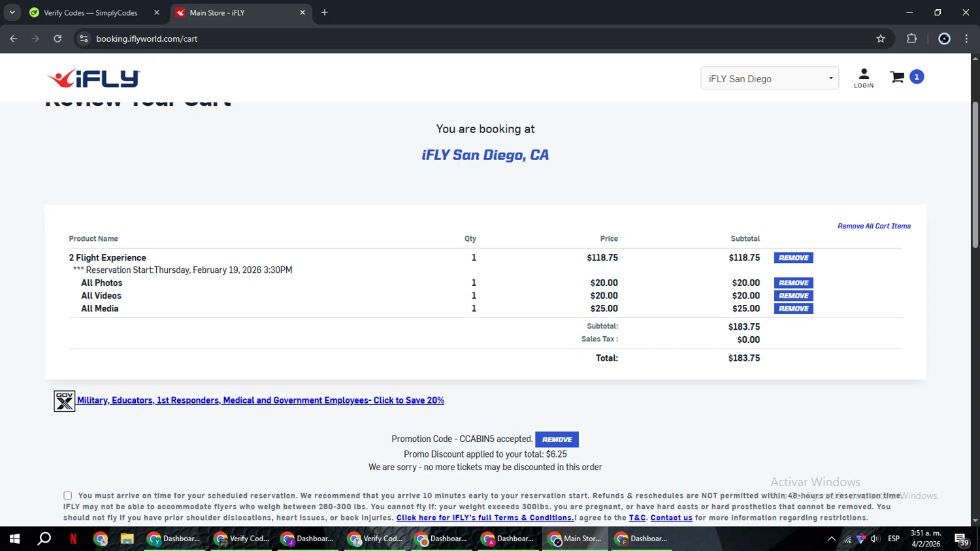The height and width of the screenshot is (551, 980).
Task: Click Remove All Cart Items link
Action: coord(874,226)
